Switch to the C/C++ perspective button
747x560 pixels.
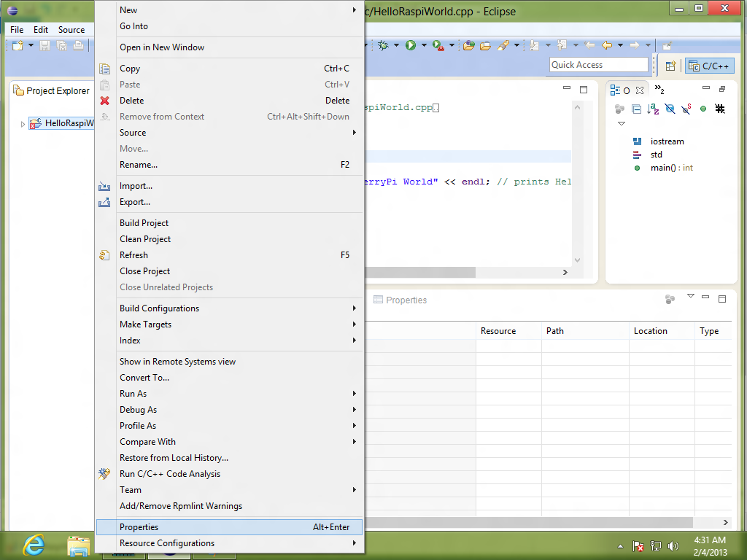(709, 66)
